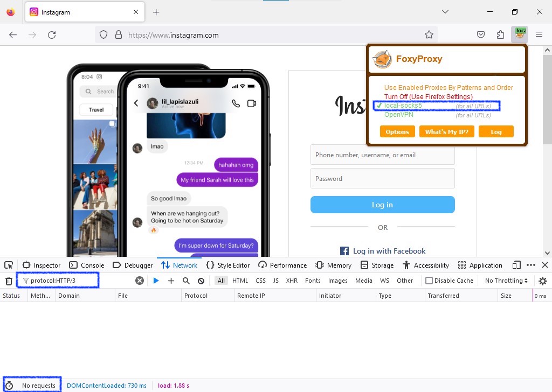Select Turn Off (Use Firefox Settings)

(x=429, y=97)
